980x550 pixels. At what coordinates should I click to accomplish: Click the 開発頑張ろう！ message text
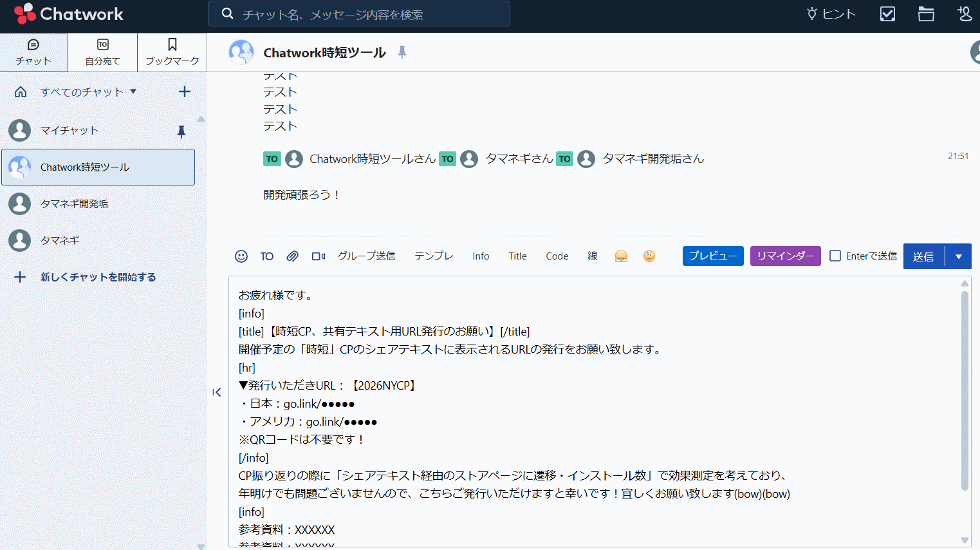301,194
